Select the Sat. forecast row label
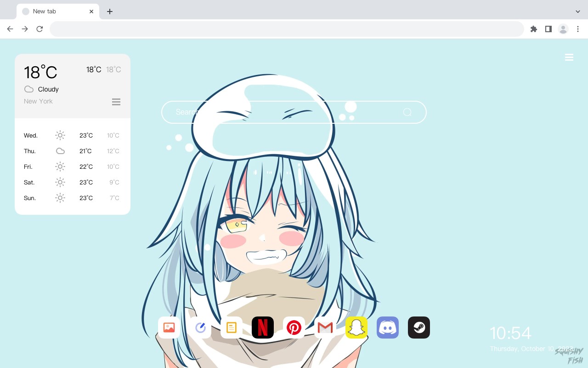Viewport: 588px width, 368px height. tap(29, 183)
